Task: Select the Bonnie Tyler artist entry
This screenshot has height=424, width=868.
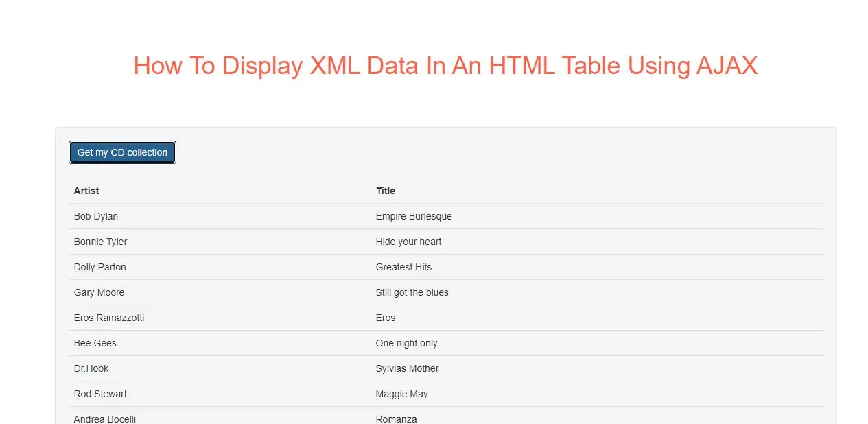Action: point(100,242)
